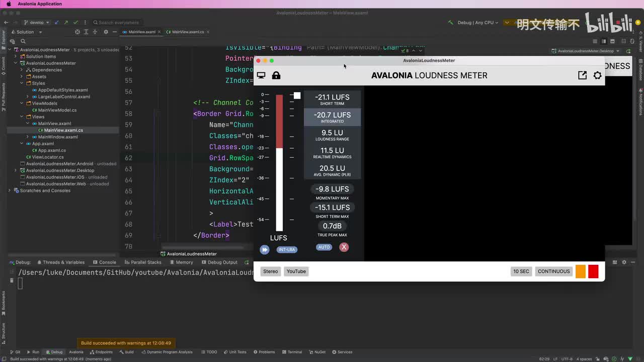
Task: Collapse the Styles folder
Action: [x=22, y=83]
